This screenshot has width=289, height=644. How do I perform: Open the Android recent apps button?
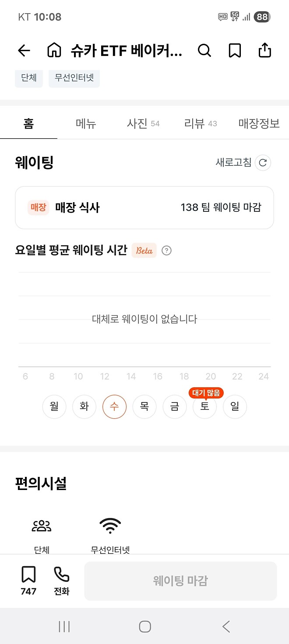pos(64,626)
